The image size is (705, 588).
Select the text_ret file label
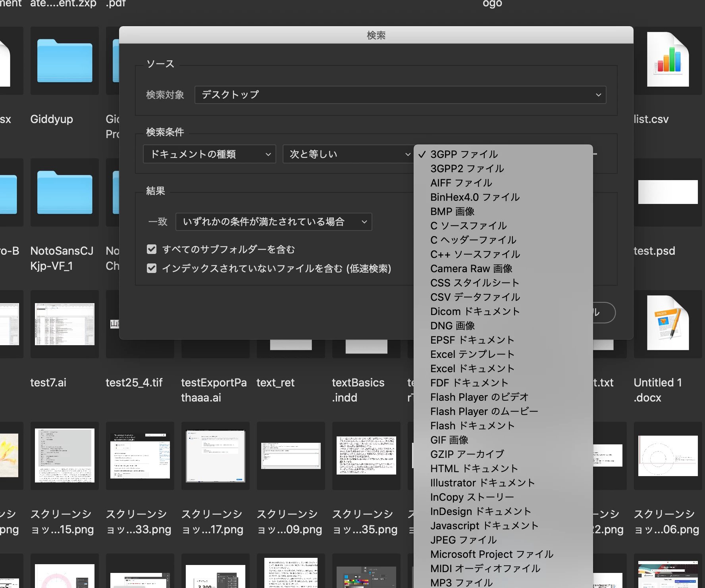point(275,382)
